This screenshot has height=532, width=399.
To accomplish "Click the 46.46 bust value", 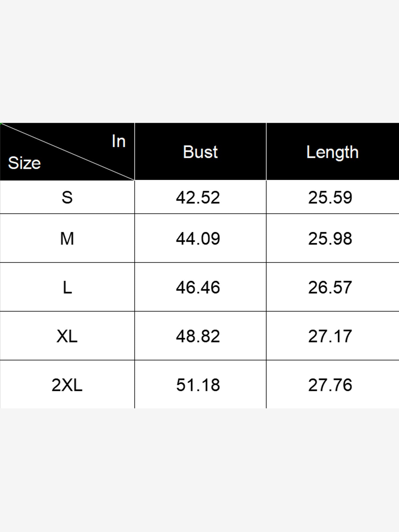I will coord(198,287).
